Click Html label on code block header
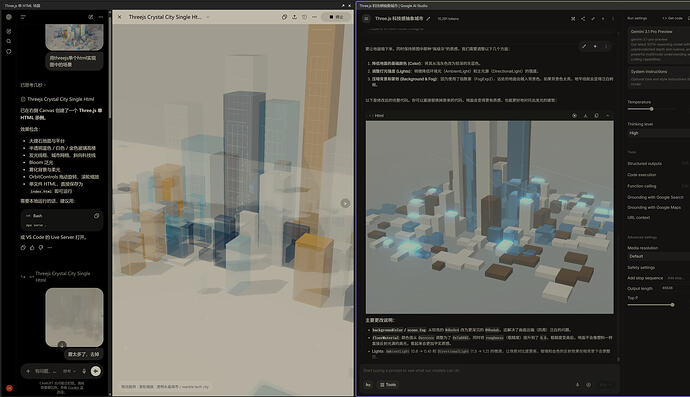 pyautogui.click(x=379, y=116)
